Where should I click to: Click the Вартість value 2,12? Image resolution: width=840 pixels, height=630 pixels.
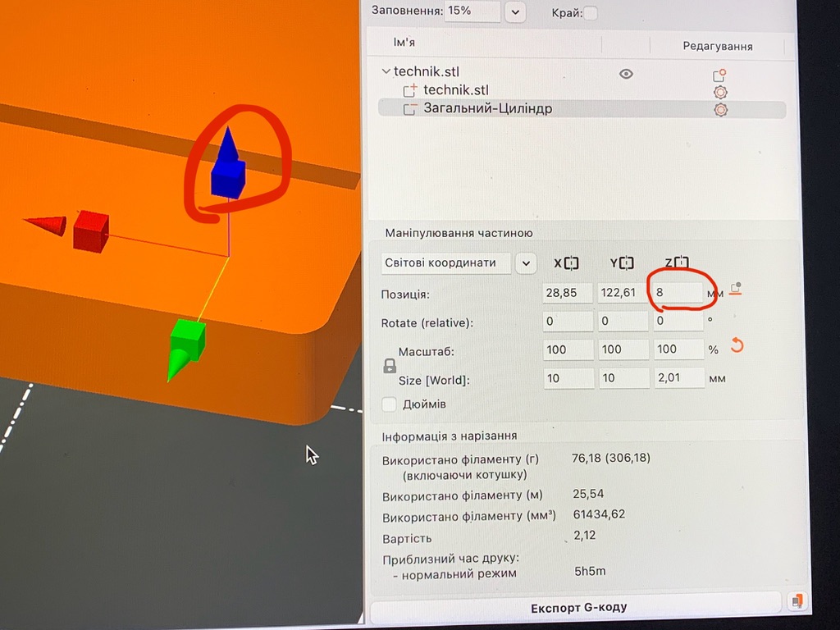[584, 535]
